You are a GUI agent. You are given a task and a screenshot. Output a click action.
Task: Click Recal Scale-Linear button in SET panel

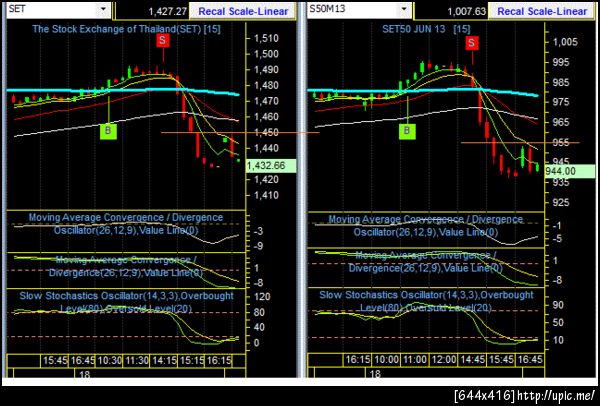(x=243, y=11)
